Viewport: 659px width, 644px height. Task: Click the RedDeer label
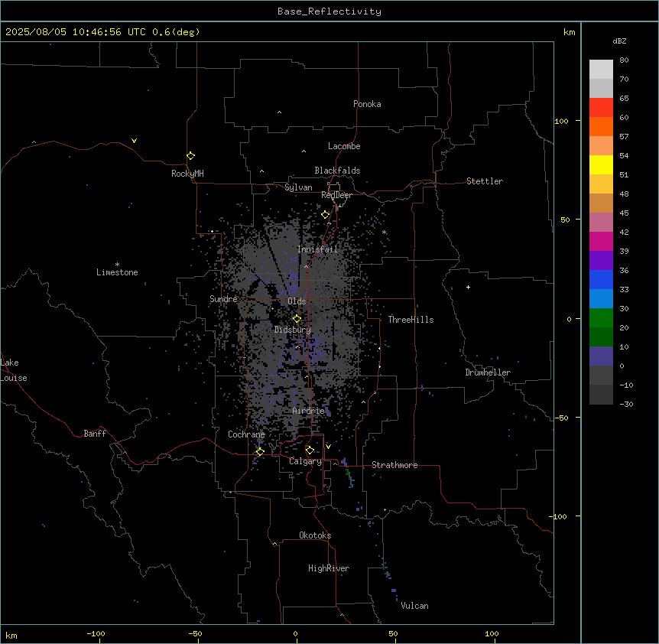(337, 195)
